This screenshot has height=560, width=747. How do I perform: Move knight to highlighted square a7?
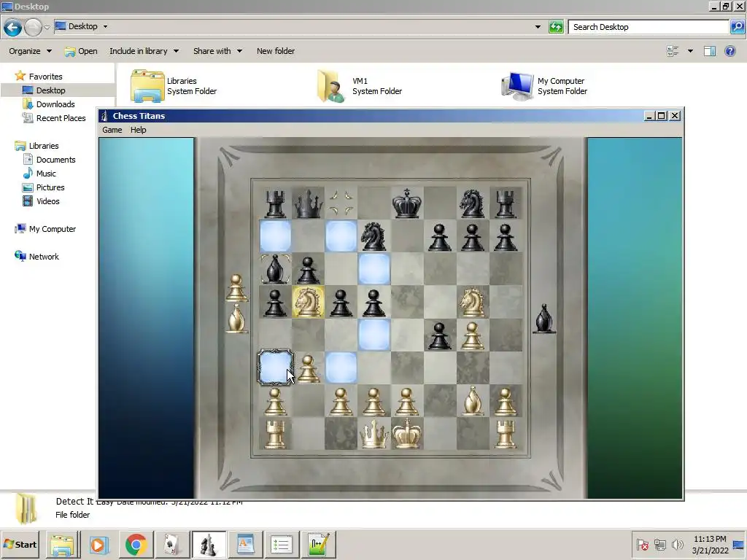point(275,236)
